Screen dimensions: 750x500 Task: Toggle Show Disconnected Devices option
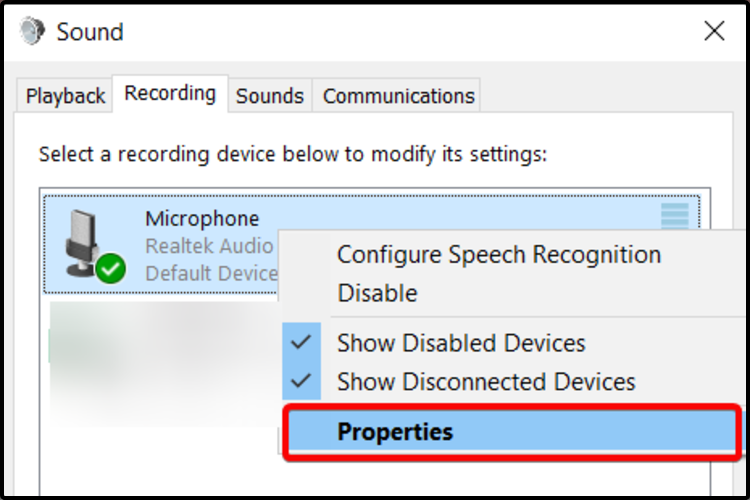[x=486, y=382]
